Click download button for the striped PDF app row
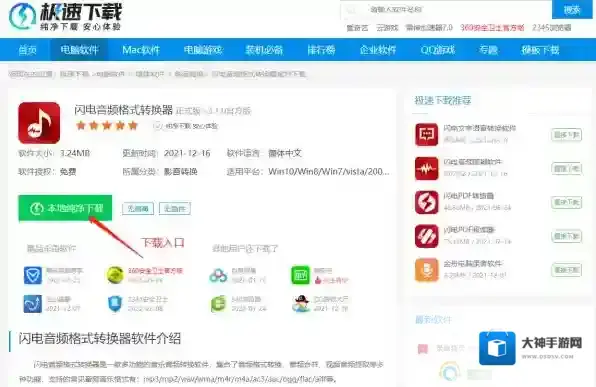 tap(566, 236)
